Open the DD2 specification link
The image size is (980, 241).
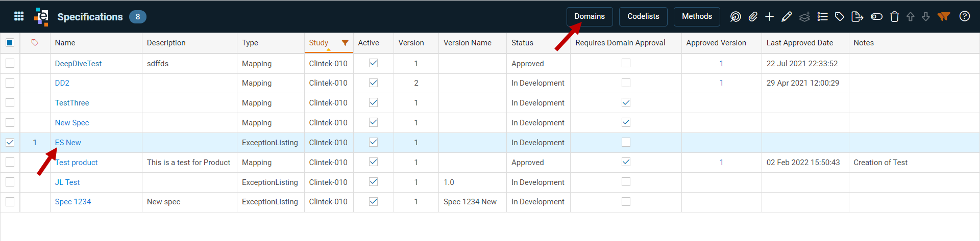(x=62, y=83)
